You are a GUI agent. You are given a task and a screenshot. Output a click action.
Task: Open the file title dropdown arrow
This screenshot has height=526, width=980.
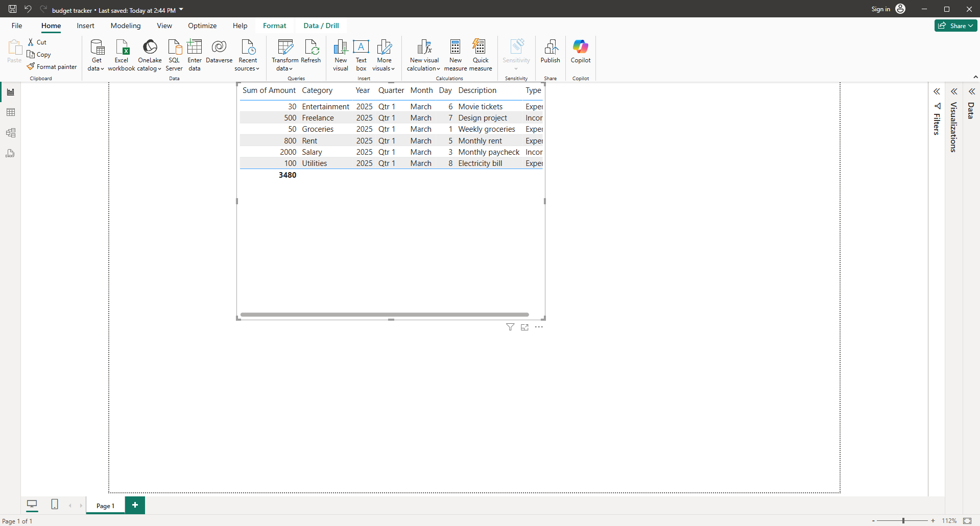coord(181,9)
